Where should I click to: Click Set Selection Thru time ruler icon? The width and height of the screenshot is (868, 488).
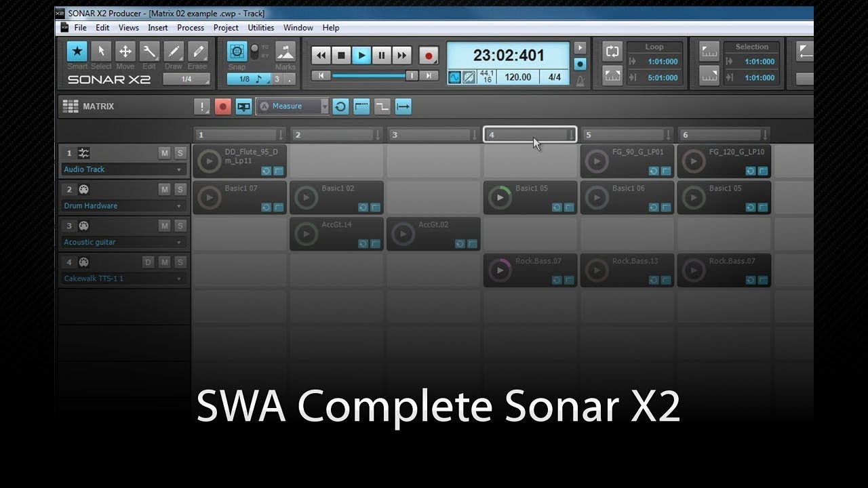pyautogui.click(x=709, y=75)
